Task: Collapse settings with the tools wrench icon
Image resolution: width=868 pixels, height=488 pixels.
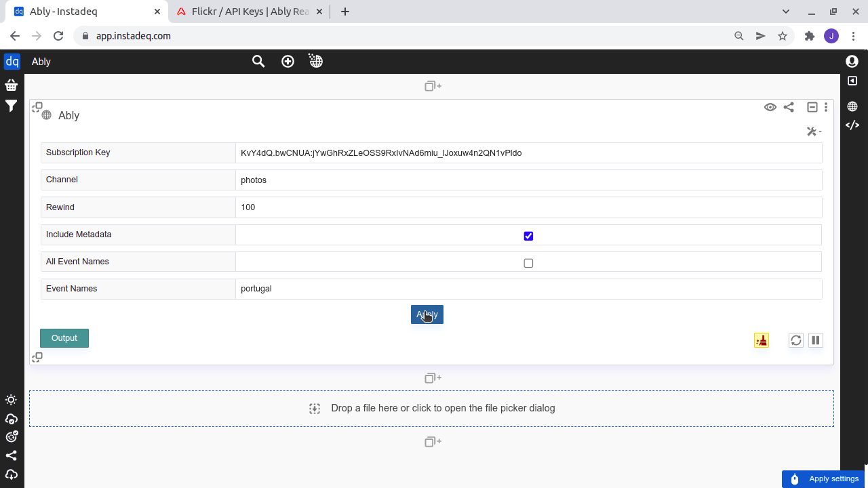Action: pyautogui.click(x=814, y=131)
